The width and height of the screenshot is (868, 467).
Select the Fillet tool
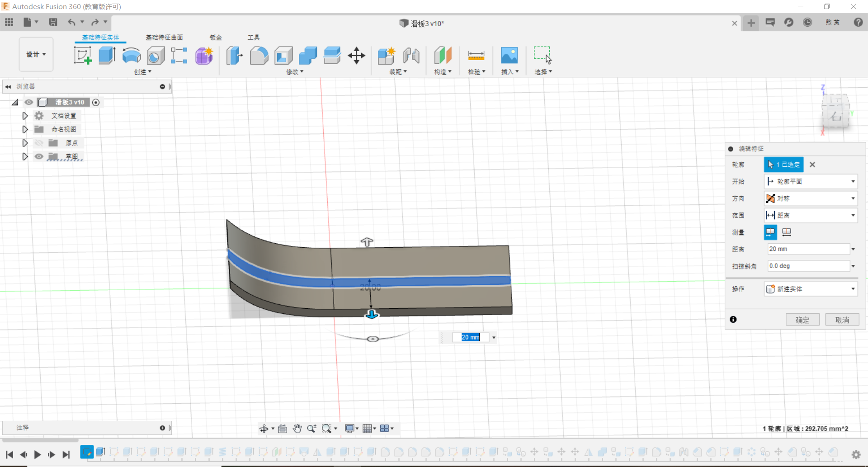point(259,55)
